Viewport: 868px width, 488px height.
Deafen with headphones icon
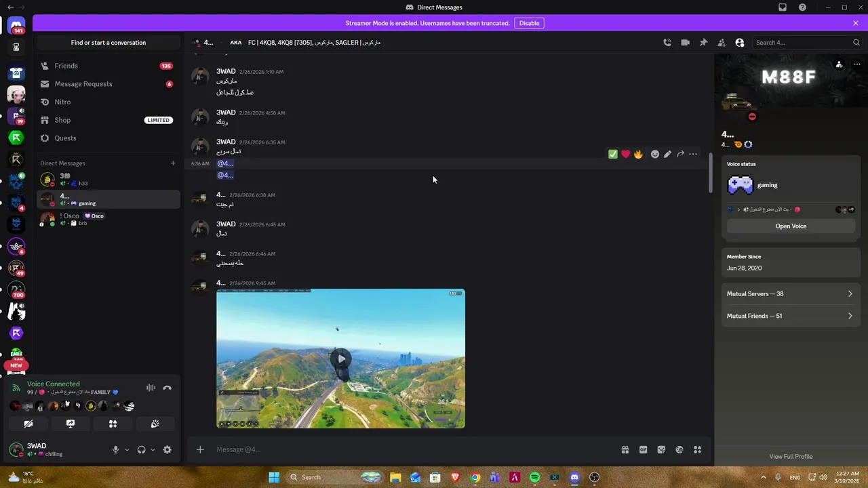tap(141, 449)
